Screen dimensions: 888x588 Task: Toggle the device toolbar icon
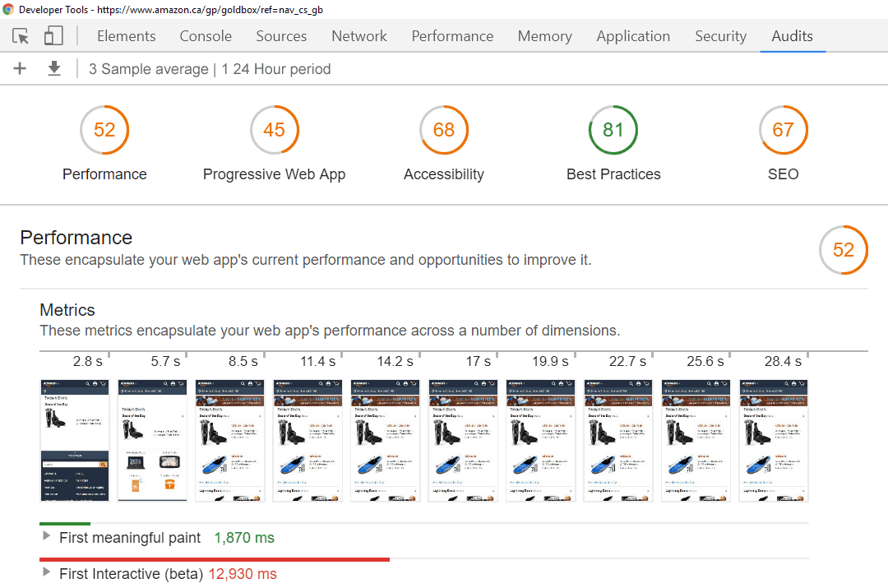pos(53,36)
